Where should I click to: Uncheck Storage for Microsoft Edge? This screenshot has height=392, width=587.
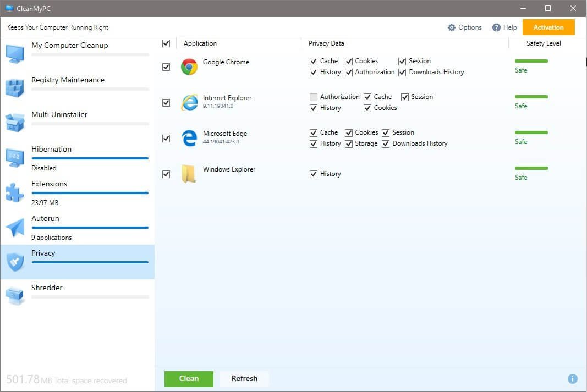[x=349, y=143]
